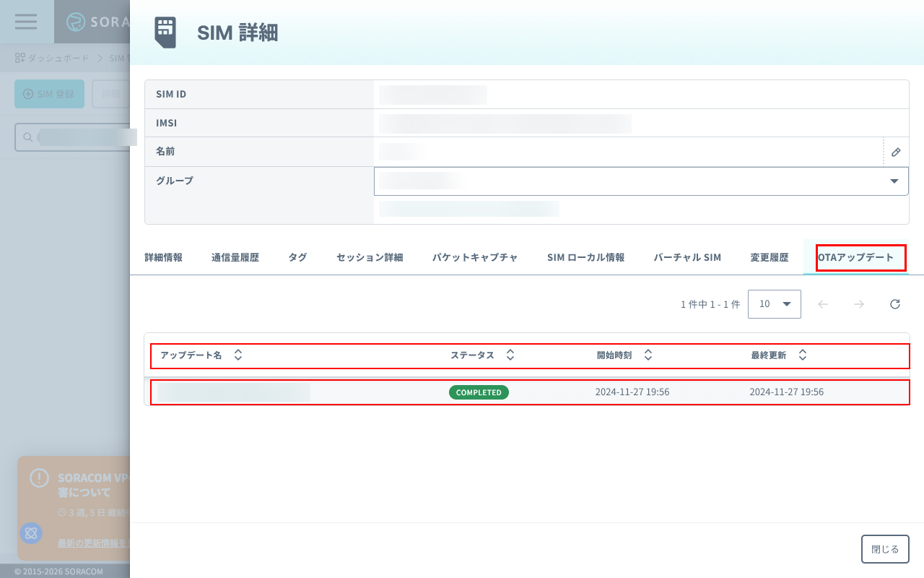Open the hamburger navigation menu

[25, 21]
